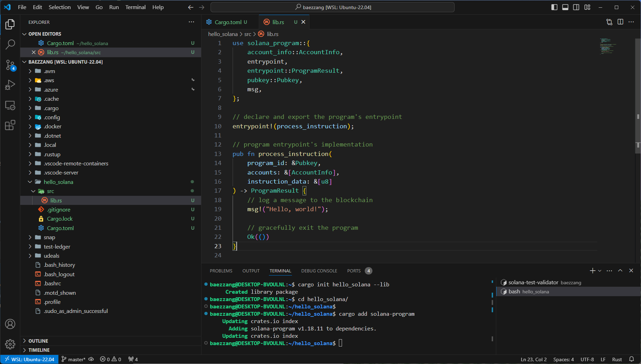Switch to Ports panel tab
The image size is (641, 364).
click(359, 271)
